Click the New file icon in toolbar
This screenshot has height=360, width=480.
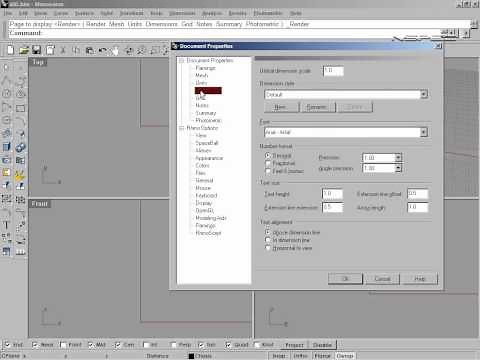[10, 50]
